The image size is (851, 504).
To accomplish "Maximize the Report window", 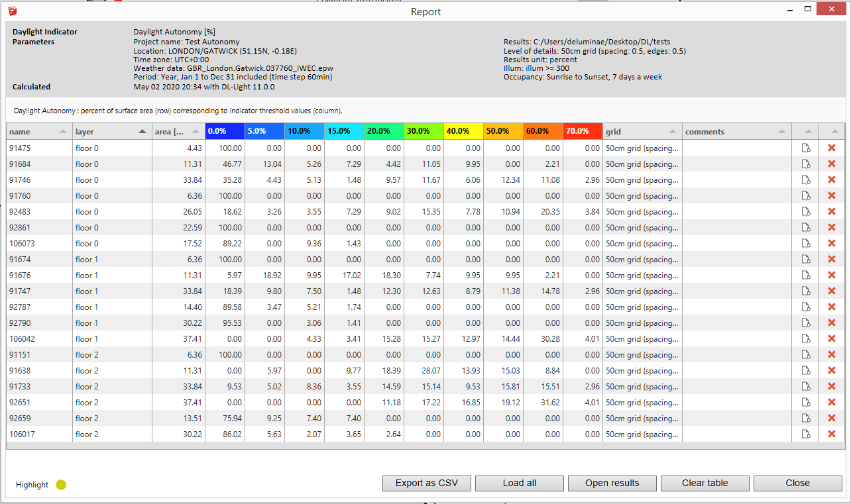I will tap(808, 9).
